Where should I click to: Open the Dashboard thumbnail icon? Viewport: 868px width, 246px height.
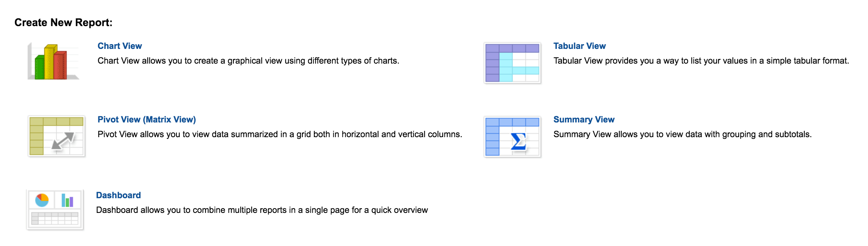coord(55,210)
